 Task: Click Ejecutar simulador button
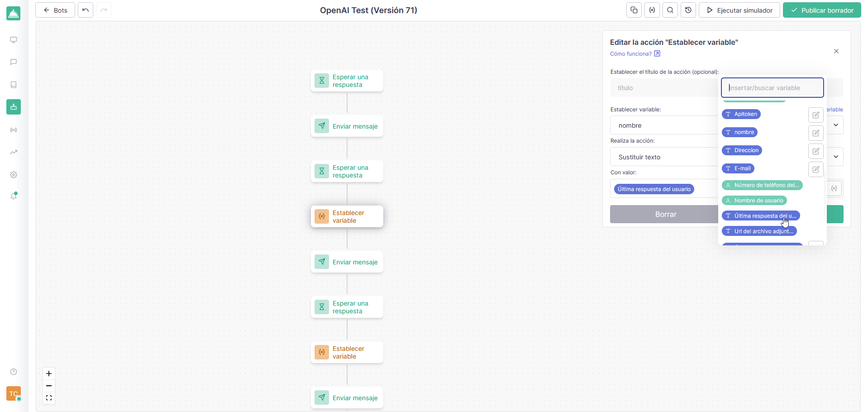click(739, 10)
